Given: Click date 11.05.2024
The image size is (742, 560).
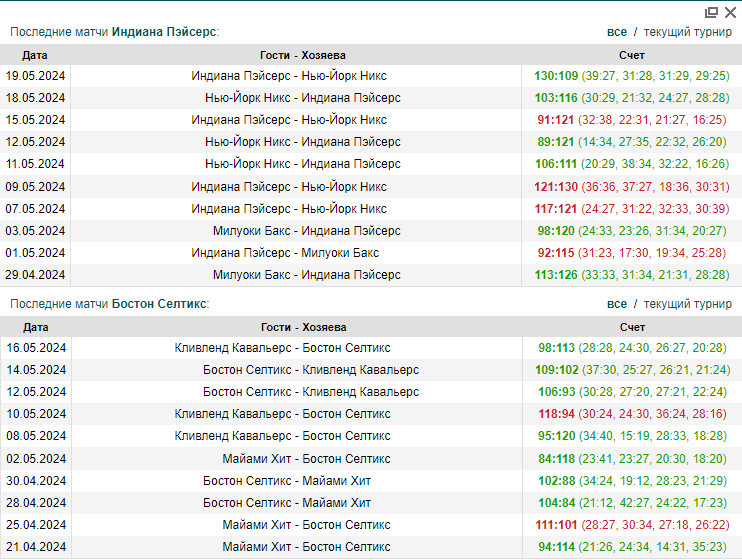Looking at the screenshot, I should tap(35, 164).
